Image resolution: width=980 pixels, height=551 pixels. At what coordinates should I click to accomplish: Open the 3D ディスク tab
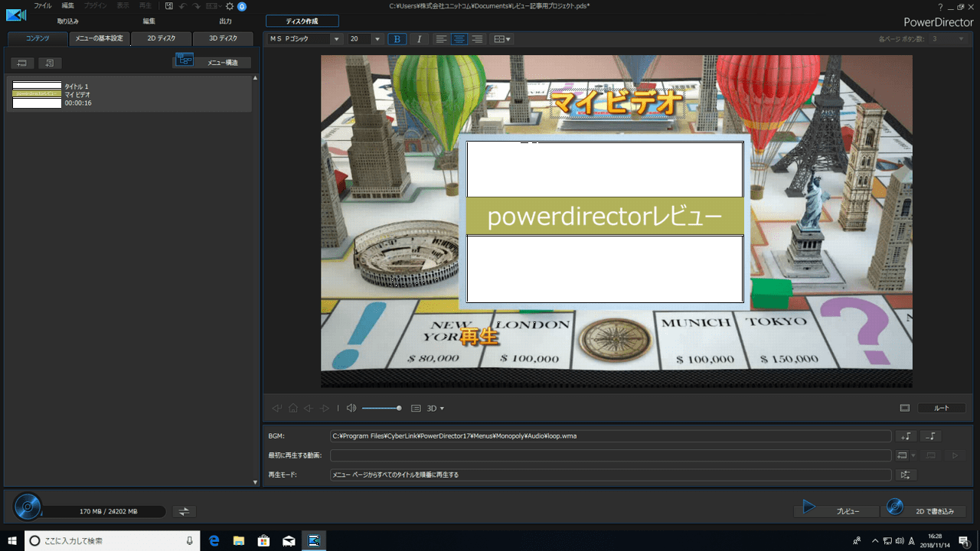point(223,38)
